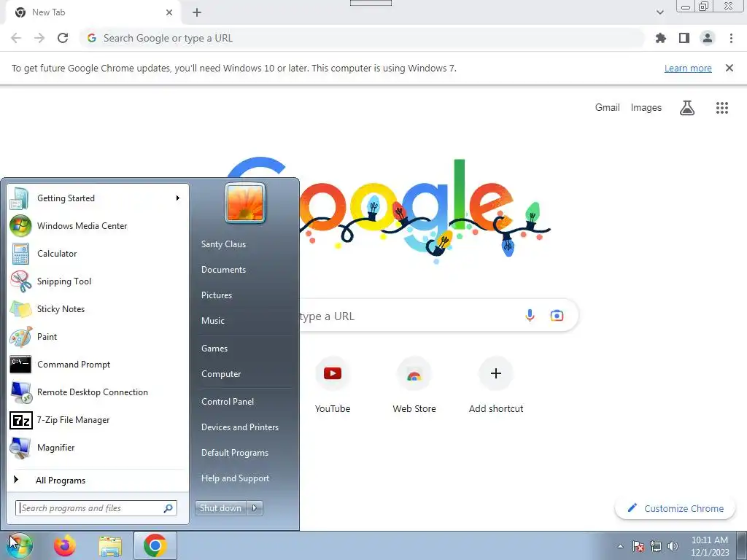
Task: Open Music from Start menu
Action: point(212,321)
